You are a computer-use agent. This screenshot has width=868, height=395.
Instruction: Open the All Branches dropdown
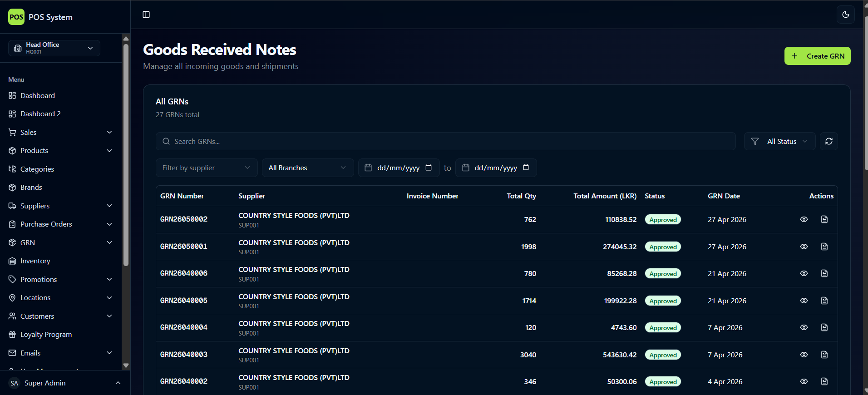coord(308,168)
